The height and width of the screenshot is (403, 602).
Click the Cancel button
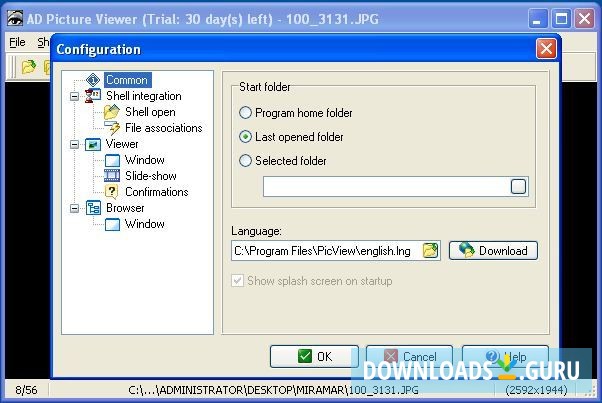click(x=409, y=357)
